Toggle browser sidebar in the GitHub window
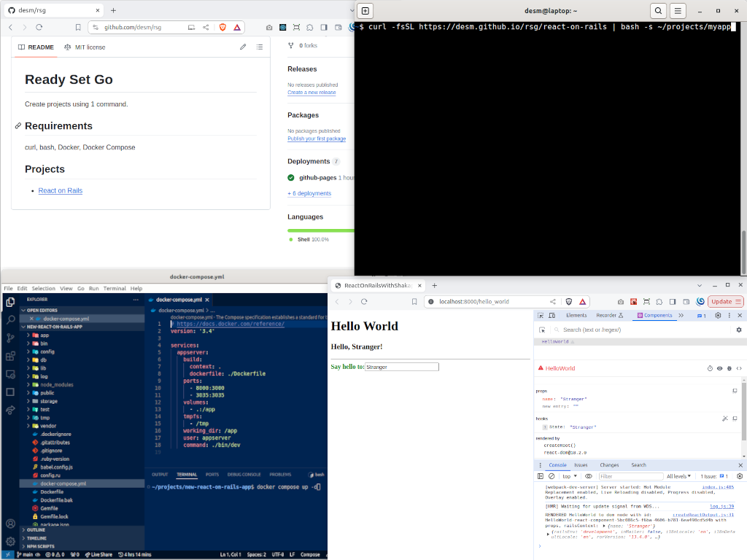This screenshot has width=747, height=560. point(324,27)
